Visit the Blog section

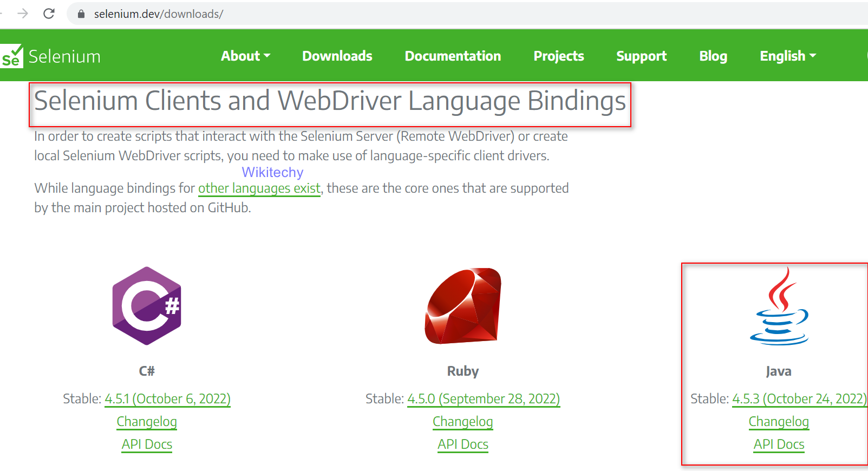tap(713, 56)
